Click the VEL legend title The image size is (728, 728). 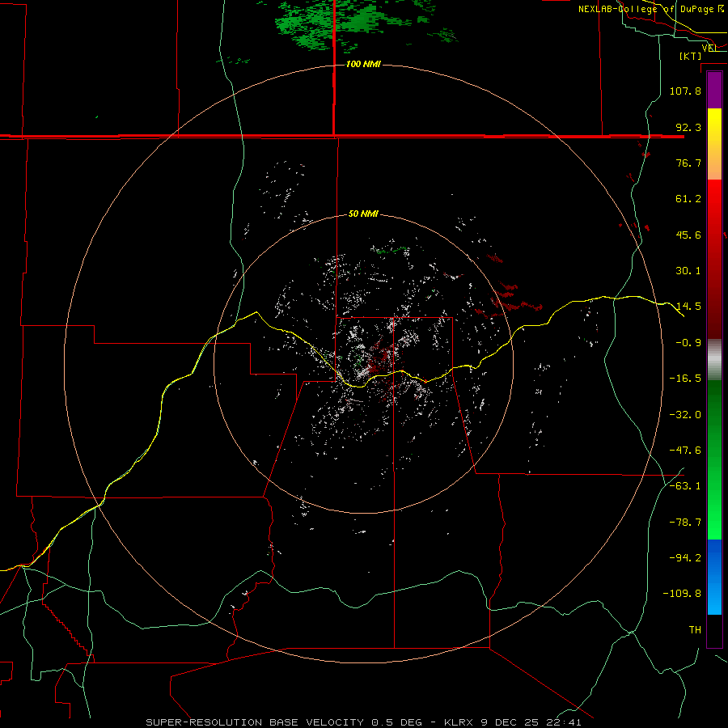709,48
